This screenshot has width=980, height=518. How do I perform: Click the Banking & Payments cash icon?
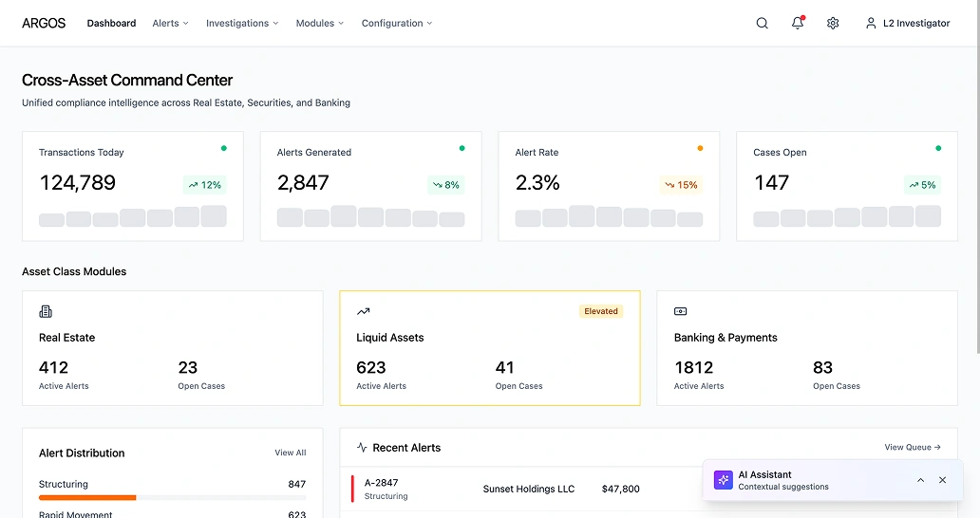[680, 311]
